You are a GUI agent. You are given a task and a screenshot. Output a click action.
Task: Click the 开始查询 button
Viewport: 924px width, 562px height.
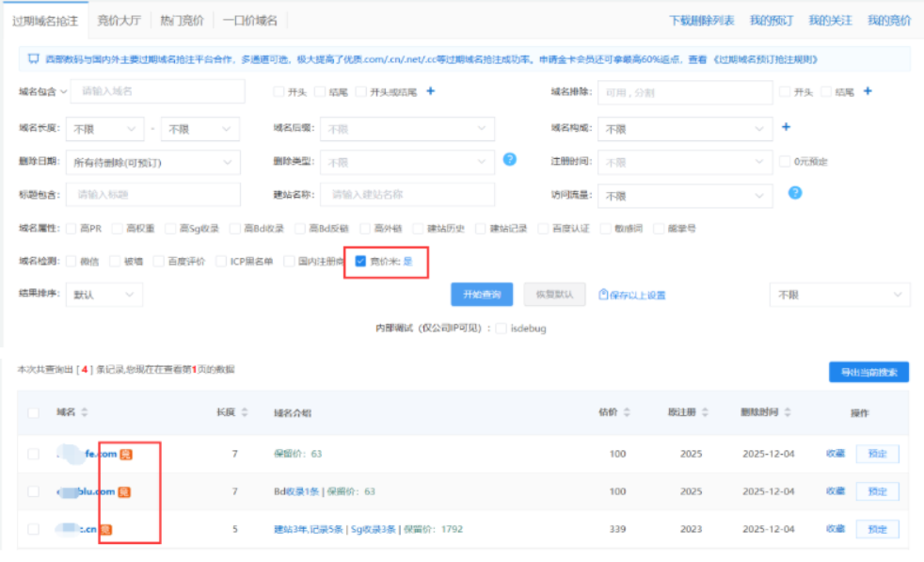(x=482, y=295)
